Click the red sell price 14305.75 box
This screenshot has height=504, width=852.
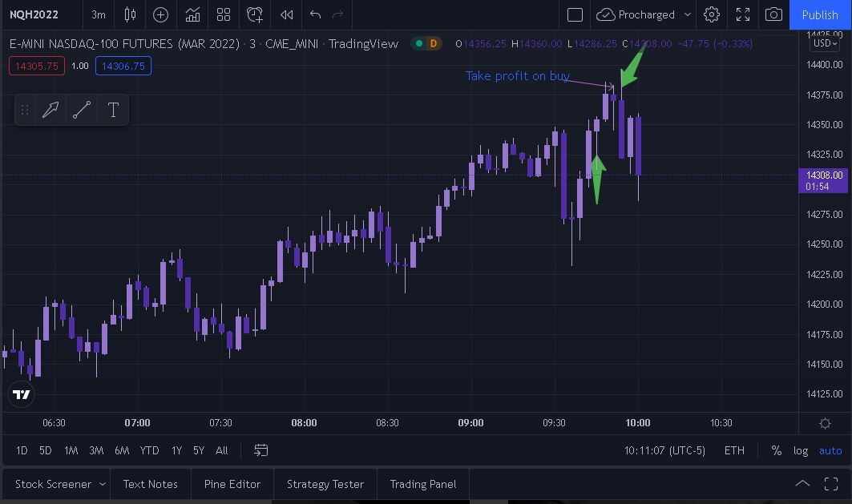point(37,66)
